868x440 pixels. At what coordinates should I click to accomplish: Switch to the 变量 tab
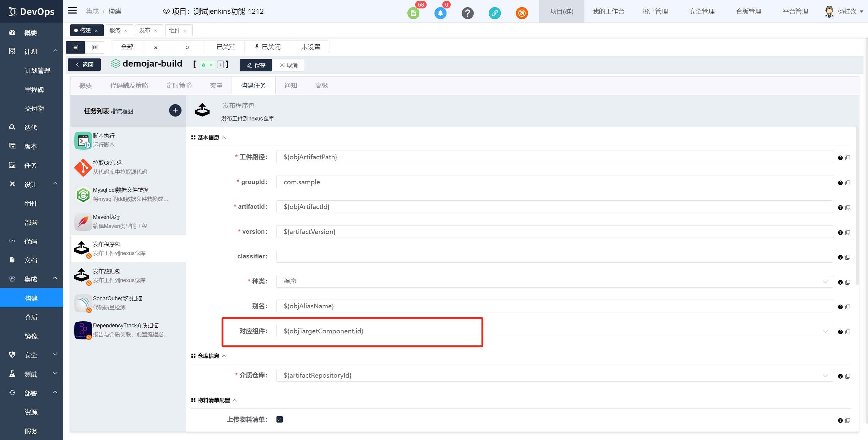pos(216,86)
